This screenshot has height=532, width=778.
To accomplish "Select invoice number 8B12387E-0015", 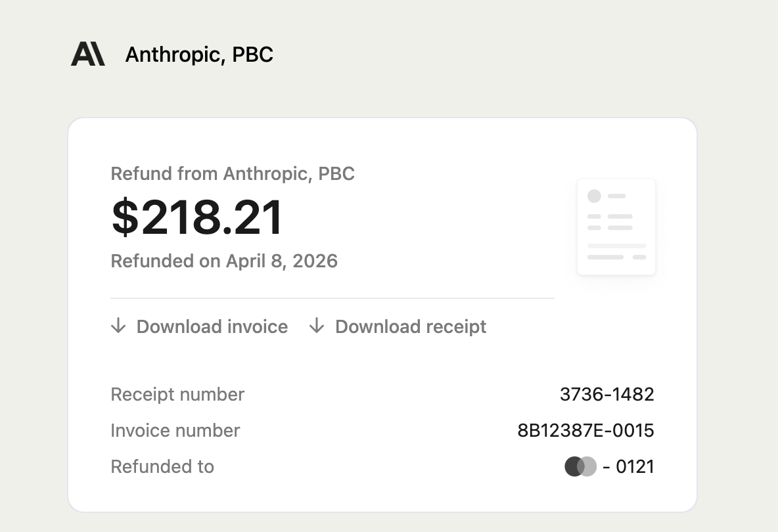I will [585, 430].
